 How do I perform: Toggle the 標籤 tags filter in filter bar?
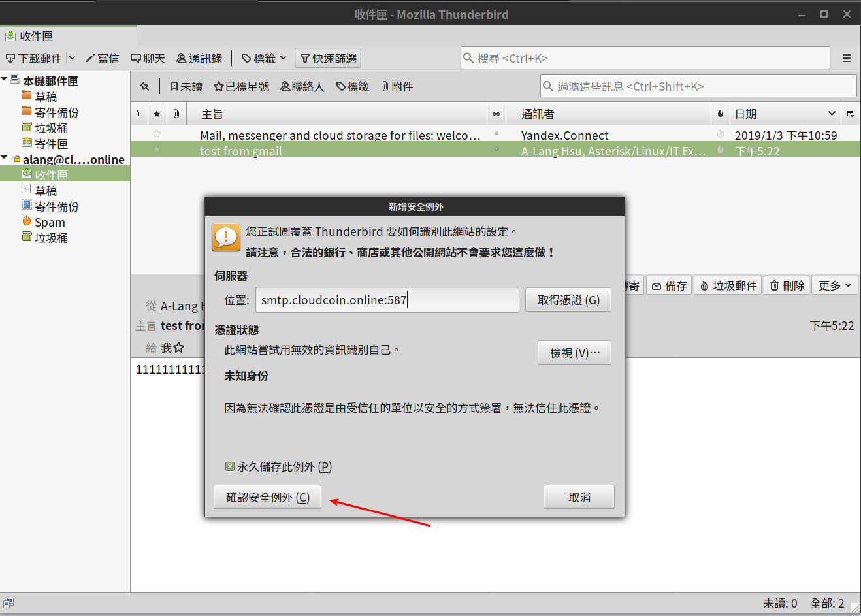pos(353,86)
